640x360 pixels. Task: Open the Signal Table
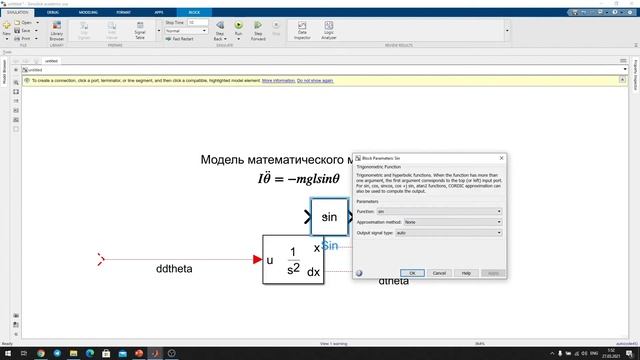pos(140,31)
